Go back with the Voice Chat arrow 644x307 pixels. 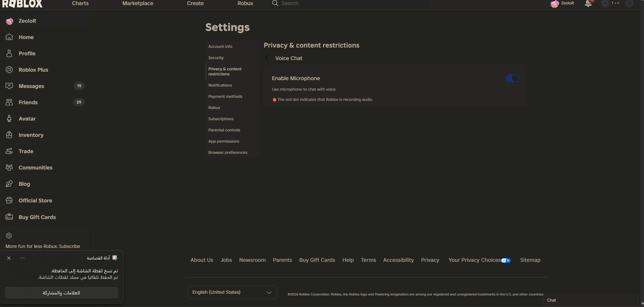click(267, 58)
